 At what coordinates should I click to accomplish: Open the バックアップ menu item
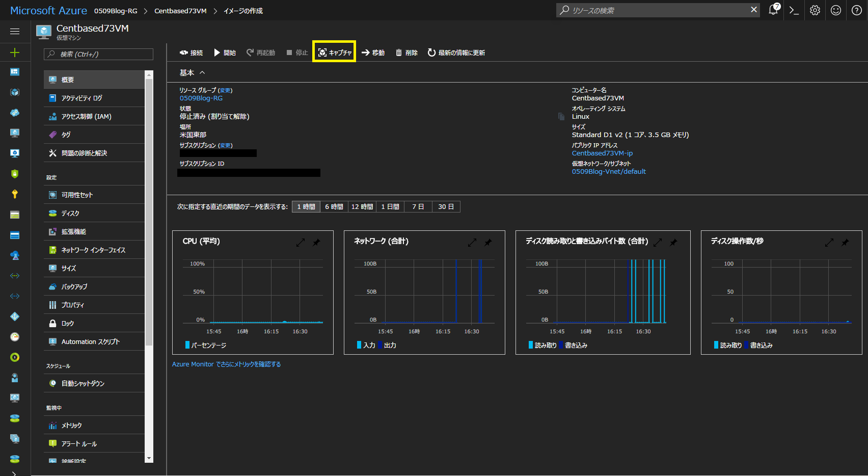(94, 286)
